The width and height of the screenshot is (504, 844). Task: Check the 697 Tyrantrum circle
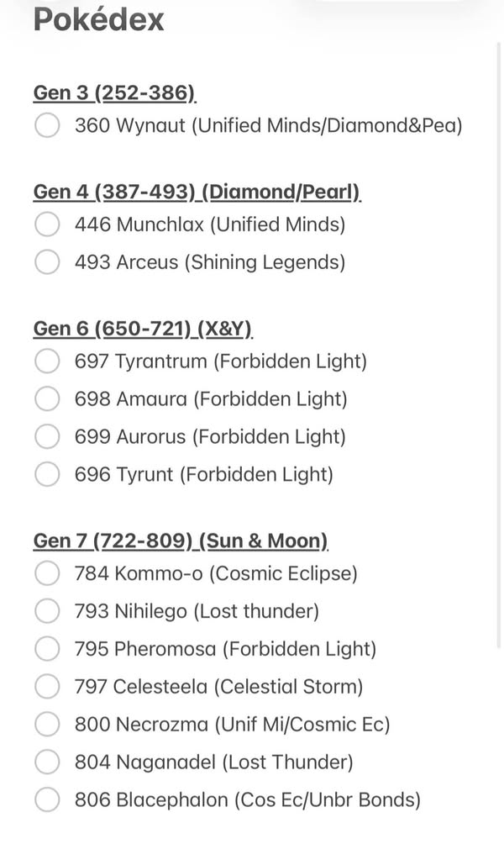click(47, 361)
